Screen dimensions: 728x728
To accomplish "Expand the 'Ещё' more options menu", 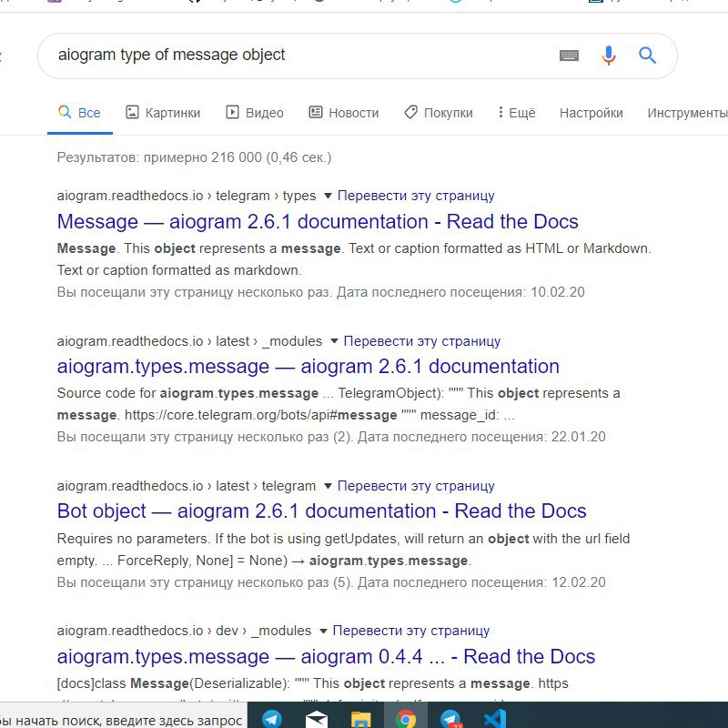I will [516, 113].
